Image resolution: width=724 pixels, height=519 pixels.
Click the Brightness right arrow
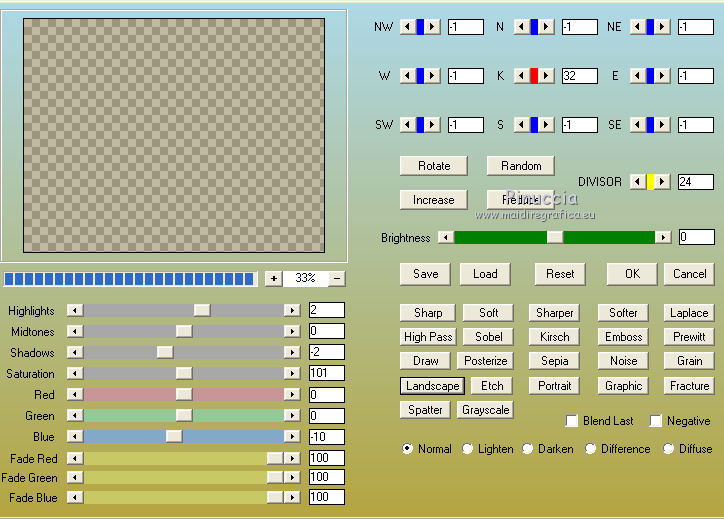[664, 237]
